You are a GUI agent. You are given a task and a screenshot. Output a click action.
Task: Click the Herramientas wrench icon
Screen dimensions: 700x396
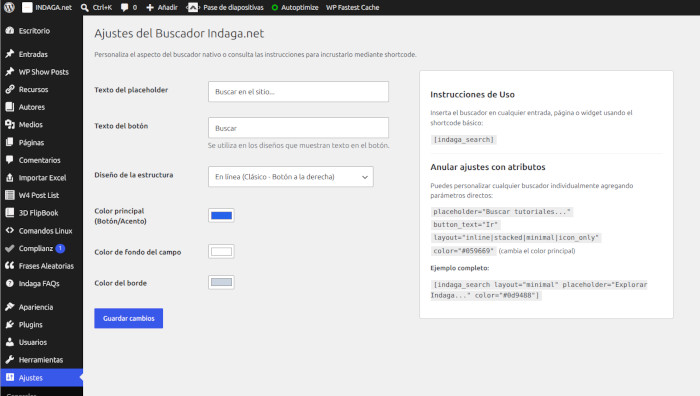[x=10, y=359]
